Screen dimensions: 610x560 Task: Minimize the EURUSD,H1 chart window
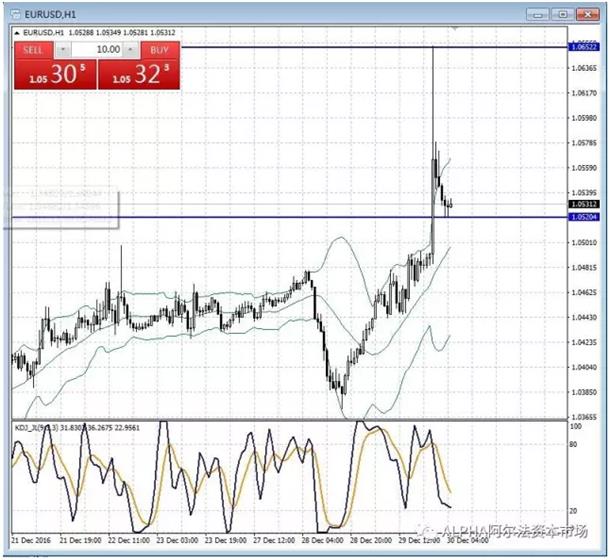tap(540, 13)
